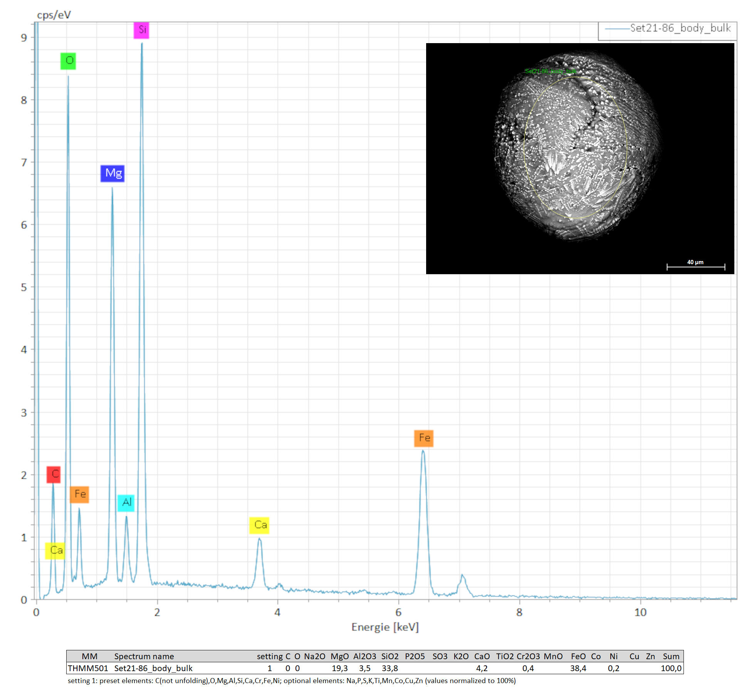Select the cyan Al peak label
Image resolution: width=749 pixels, height=700 pixels.
point(126,503)
